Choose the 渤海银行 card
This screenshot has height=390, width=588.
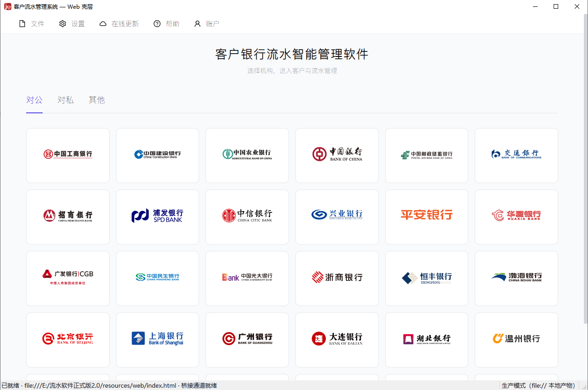tap(516, 279)
